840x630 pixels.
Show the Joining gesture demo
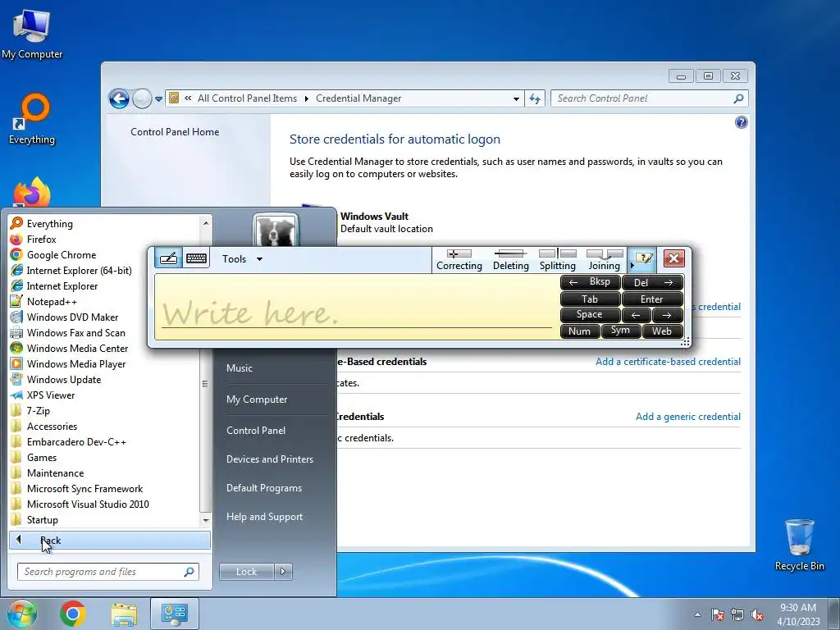pyautogui.click(x=605, y=260)
